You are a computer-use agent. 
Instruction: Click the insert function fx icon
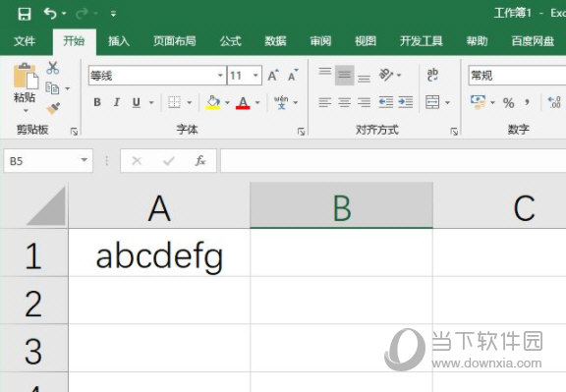pos(200,160)
